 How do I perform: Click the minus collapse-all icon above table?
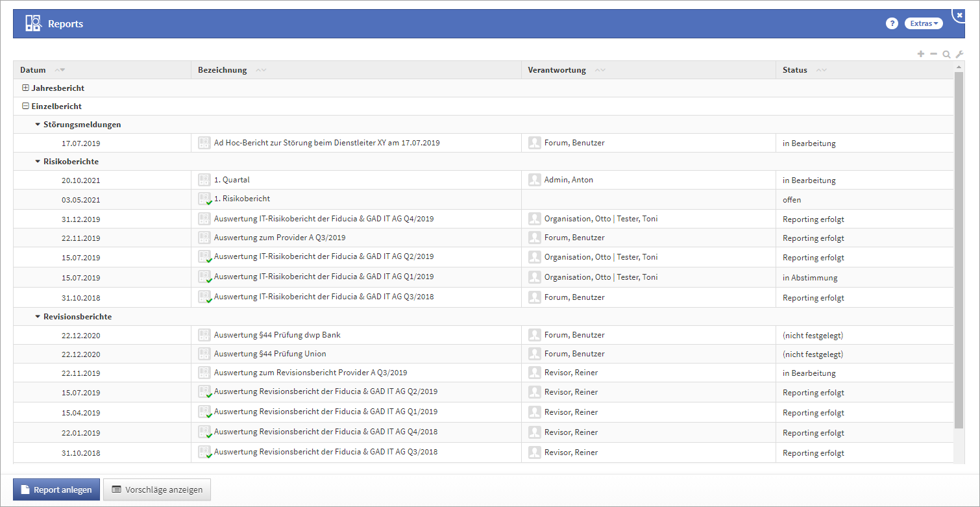point(933,55)
